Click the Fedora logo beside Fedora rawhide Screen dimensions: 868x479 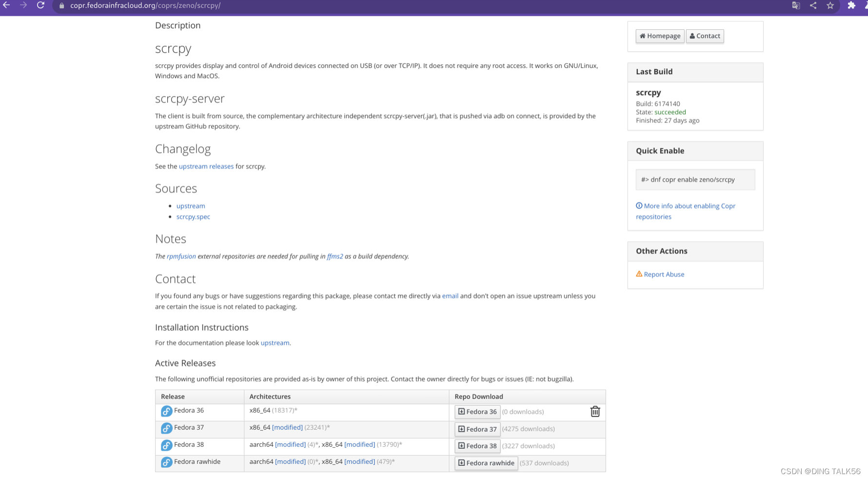pyautogui.click(x=166, y=462)
